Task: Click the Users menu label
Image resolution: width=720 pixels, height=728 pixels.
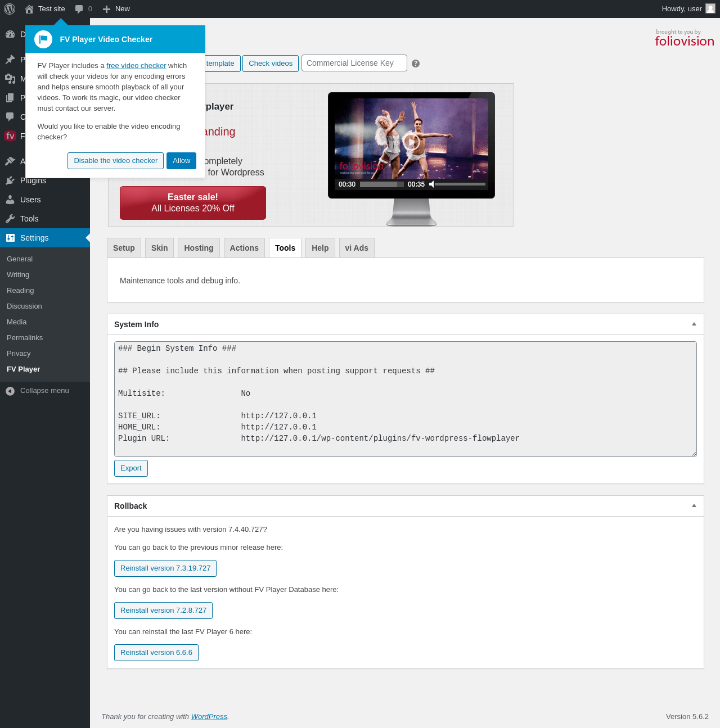Action: (30, 200)
